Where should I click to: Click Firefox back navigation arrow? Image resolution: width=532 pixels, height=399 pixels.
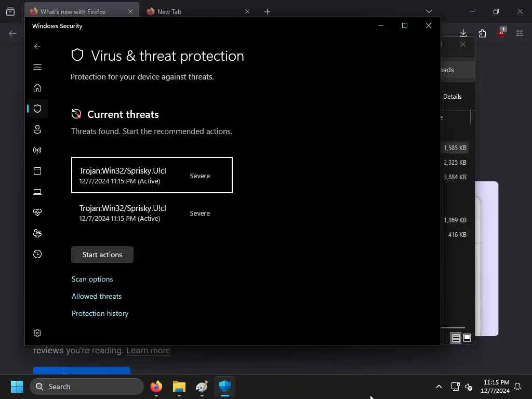click(x=12, y=33)
